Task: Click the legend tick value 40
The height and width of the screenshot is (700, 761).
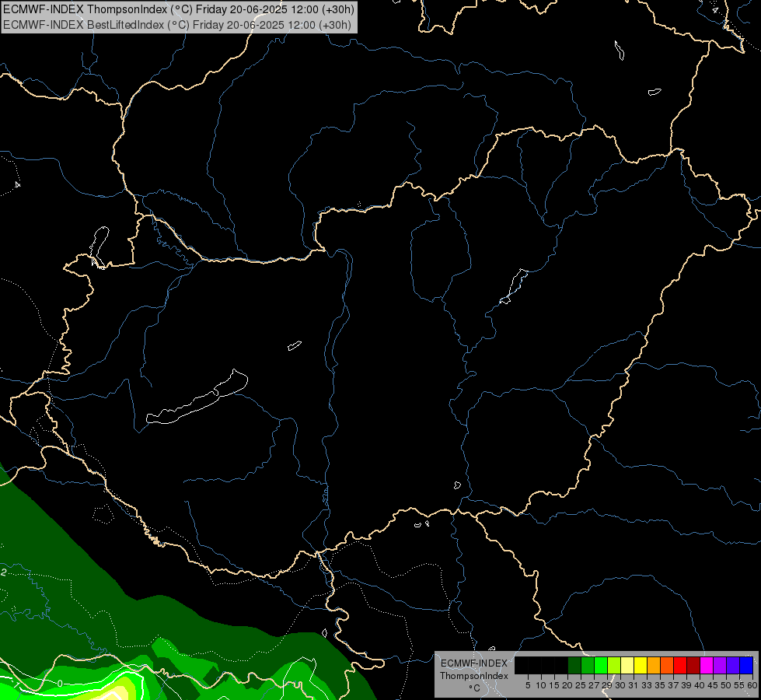Action: pos(699,685)
